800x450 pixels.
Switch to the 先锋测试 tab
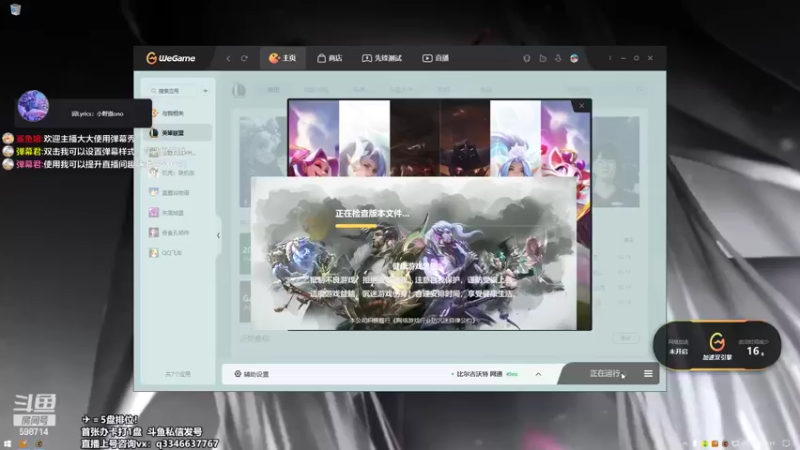(382, 58)
